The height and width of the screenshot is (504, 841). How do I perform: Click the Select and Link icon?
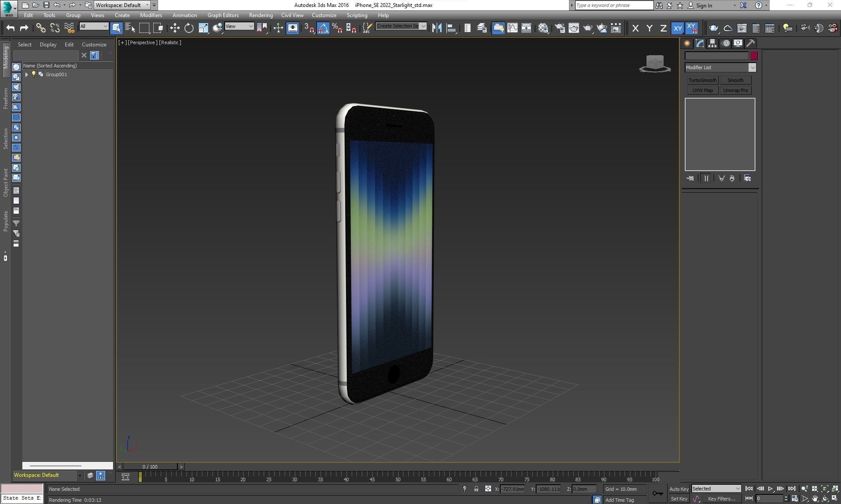click(41, 28)
